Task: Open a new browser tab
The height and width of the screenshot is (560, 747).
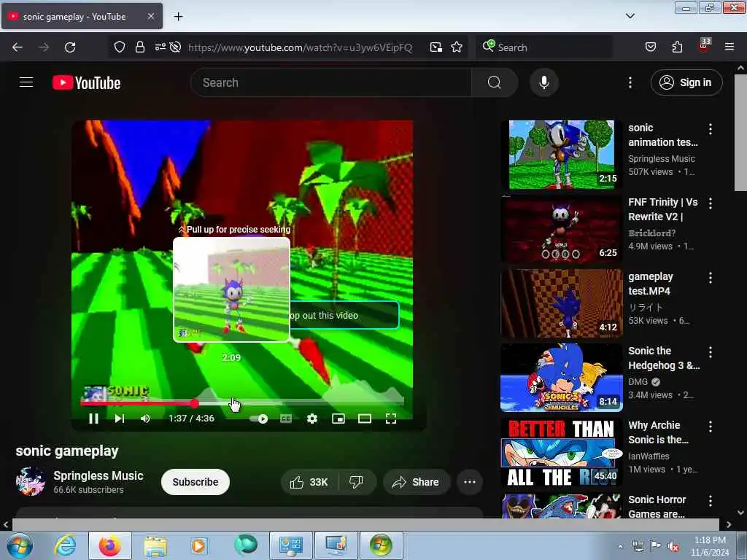Action: pyautogui.click(x=178, y=17)
